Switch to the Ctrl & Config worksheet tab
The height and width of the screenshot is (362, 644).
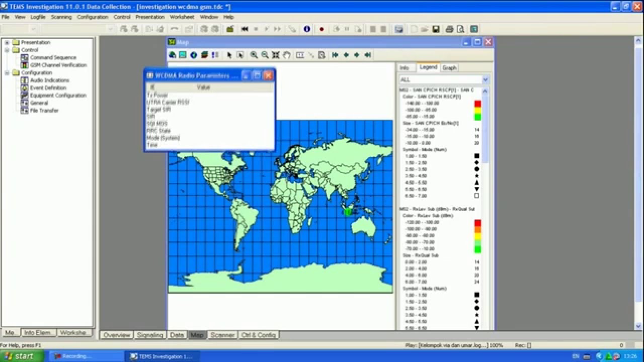pos(259,335)
